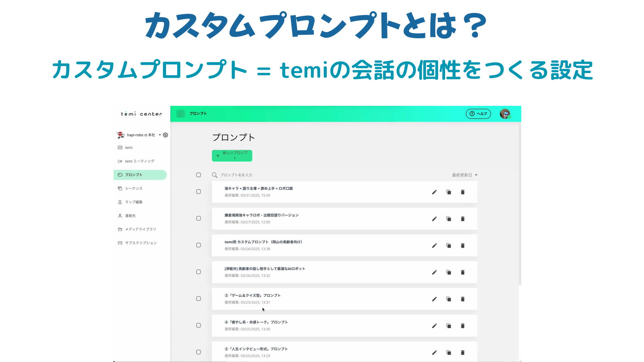Click the temi center logo
The height and width of the screenshot is (362, 644).
[142, 114]
